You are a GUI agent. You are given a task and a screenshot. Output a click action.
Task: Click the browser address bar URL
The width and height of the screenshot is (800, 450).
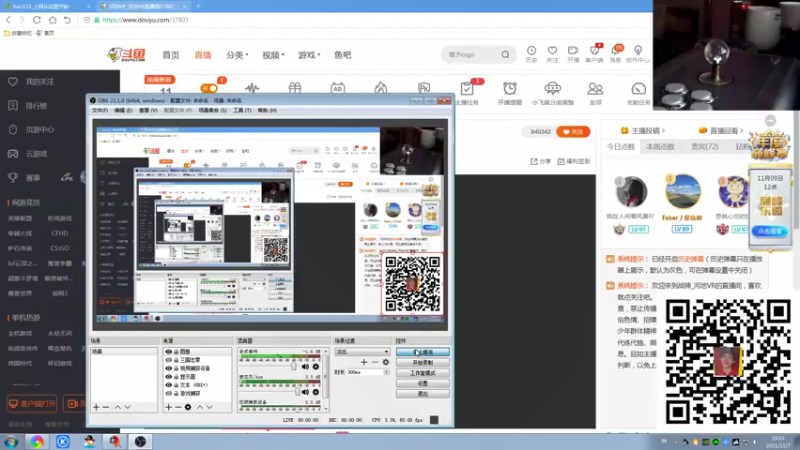click(145, 20)
